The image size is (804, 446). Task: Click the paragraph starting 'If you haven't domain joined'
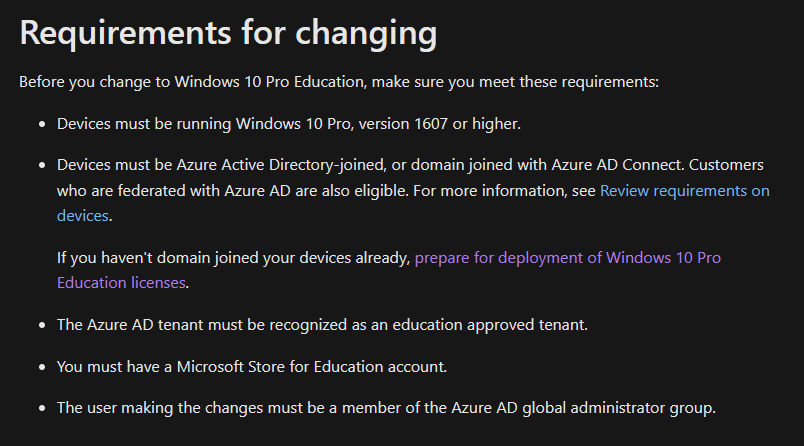233,258
